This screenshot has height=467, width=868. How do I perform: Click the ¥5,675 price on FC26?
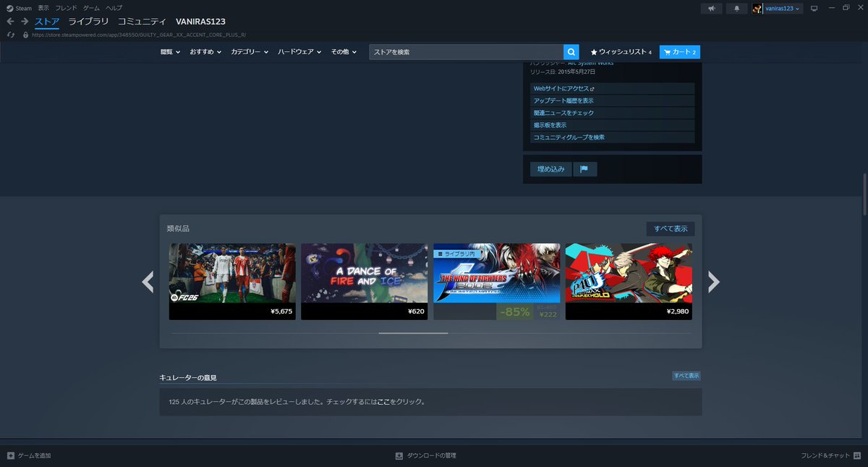(x=281, y=312)
